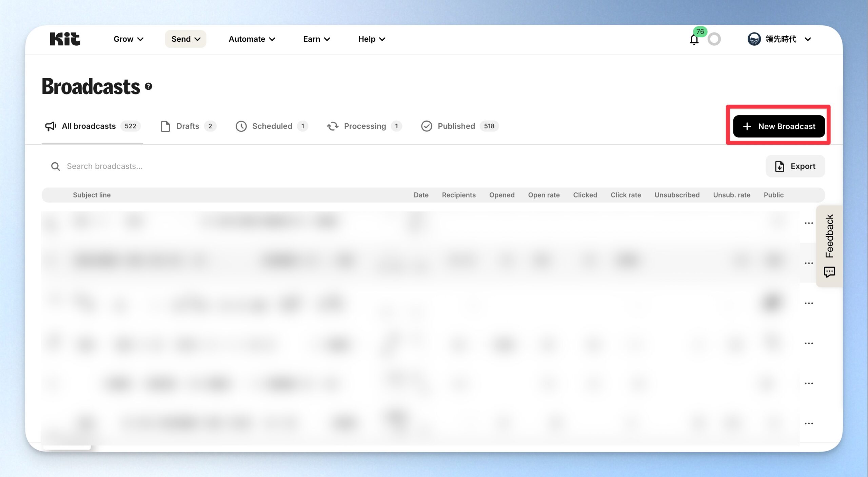This screenshot has width=868, height=477.
Task: Click the user avatar icon
Action: [x=754, y=39]
